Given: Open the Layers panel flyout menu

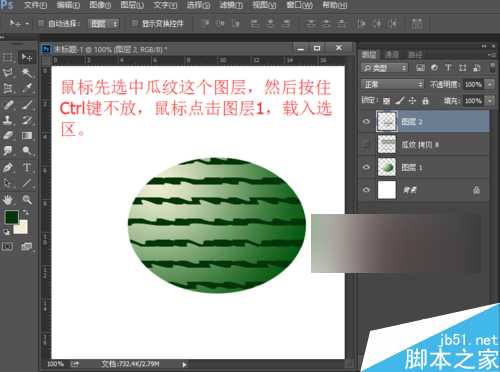Looking at the screenshot, I should [x=492, y=55].
